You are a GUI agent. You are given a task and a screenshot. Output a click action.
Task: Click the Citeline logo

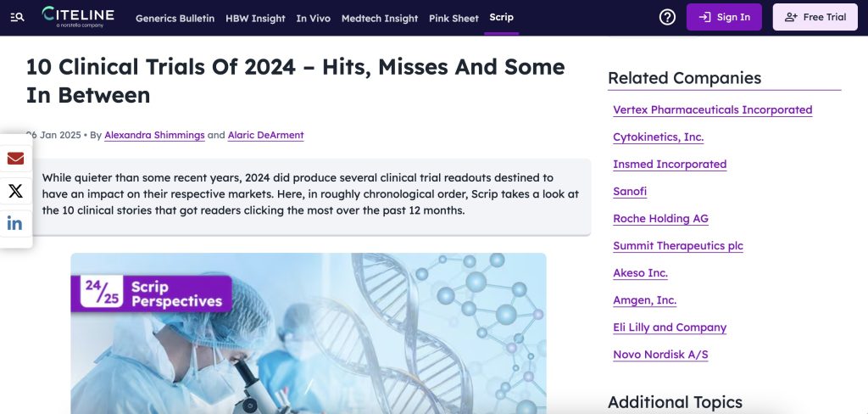coord(80,17)
